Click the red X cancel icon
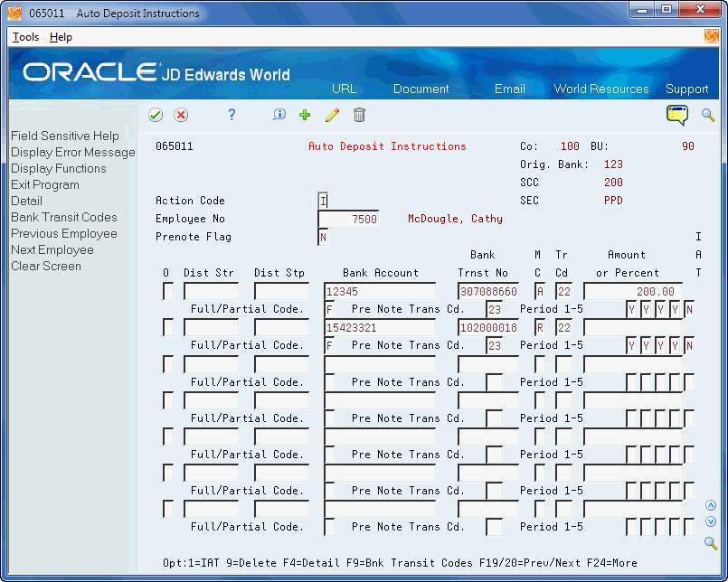Viewport: 728px width, 582px height. point(181,115)
